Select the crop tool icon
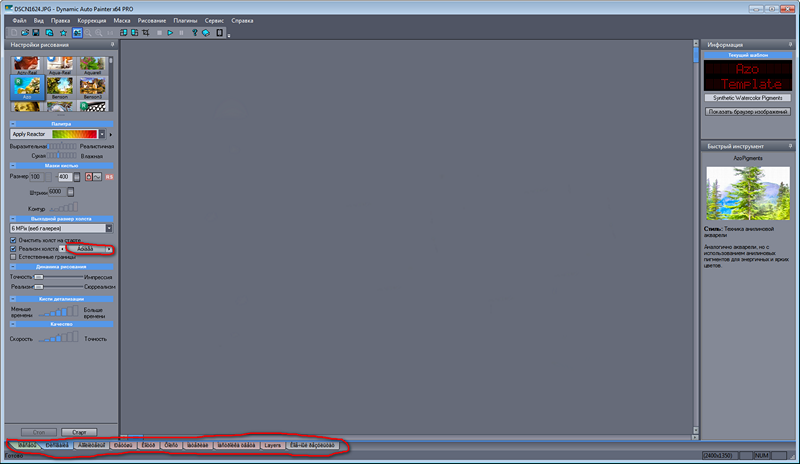Viewport: 800px width, 464px height. [x=146, y=33]
